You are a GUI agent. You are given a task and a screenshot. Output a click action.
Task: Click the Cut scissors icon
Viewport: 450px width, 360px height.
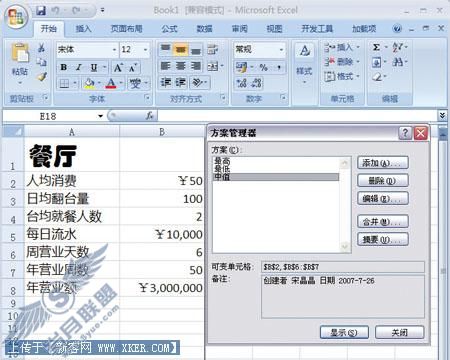point(41,48)
